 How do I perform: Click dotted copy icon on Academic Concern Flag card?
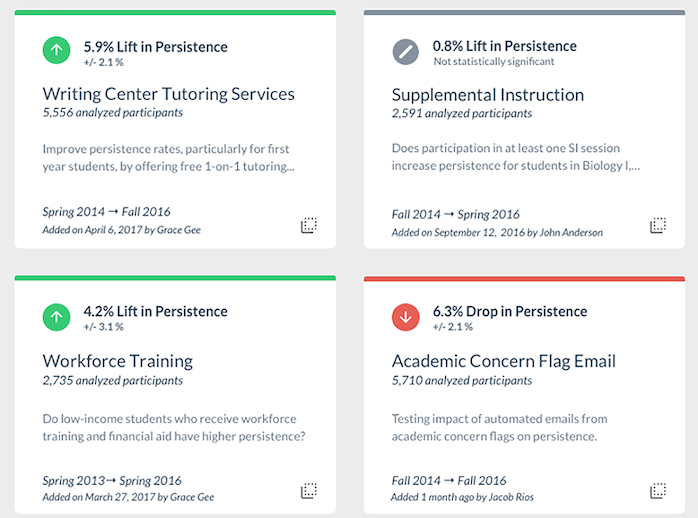(657, 490)
